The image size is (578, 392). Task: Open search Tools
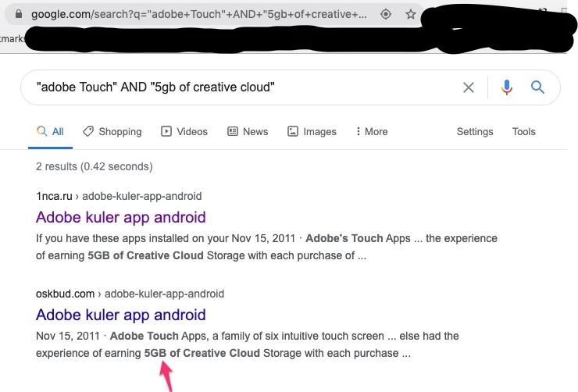(x=524, y=131)
